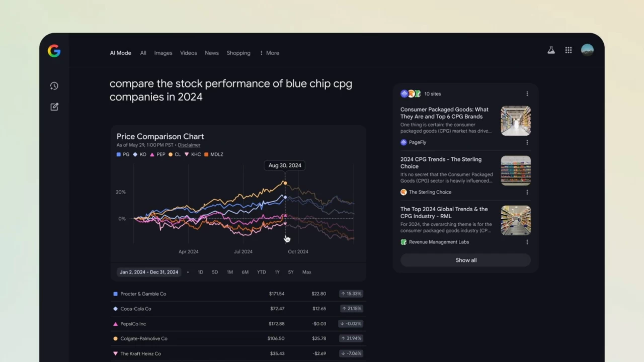Open Search Labs flask icon
Viewport: 644px width, 362px height.
point(551,50)
